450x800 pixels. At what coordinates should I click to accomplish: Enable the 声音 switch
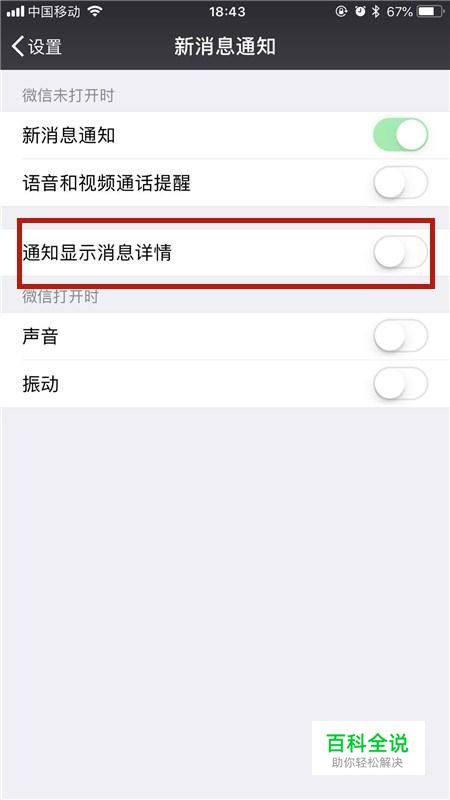click(x=401, y=335)
